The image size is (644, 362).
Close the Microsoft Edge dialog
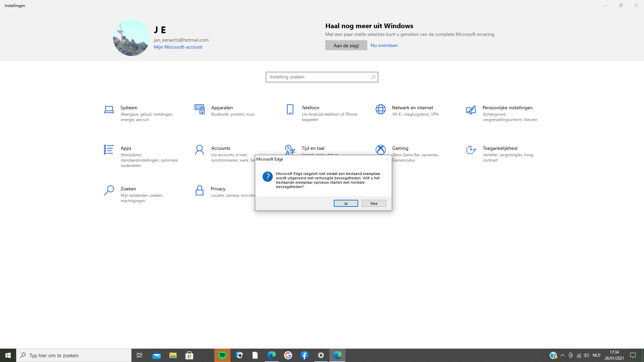(387, 159)
